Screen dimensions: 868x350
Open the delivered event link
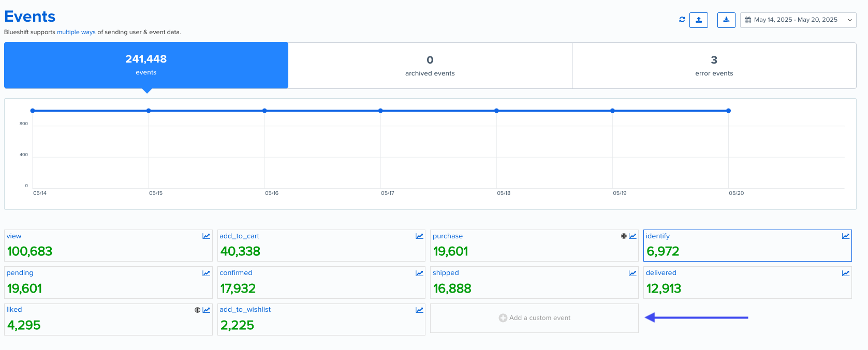pos(661,273)
